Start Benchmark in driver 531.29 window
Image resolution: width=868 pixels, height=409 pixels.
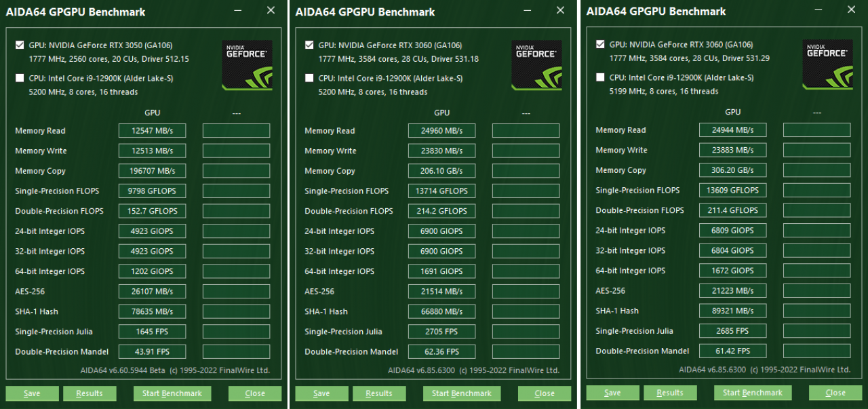click(x=753, y=393)
